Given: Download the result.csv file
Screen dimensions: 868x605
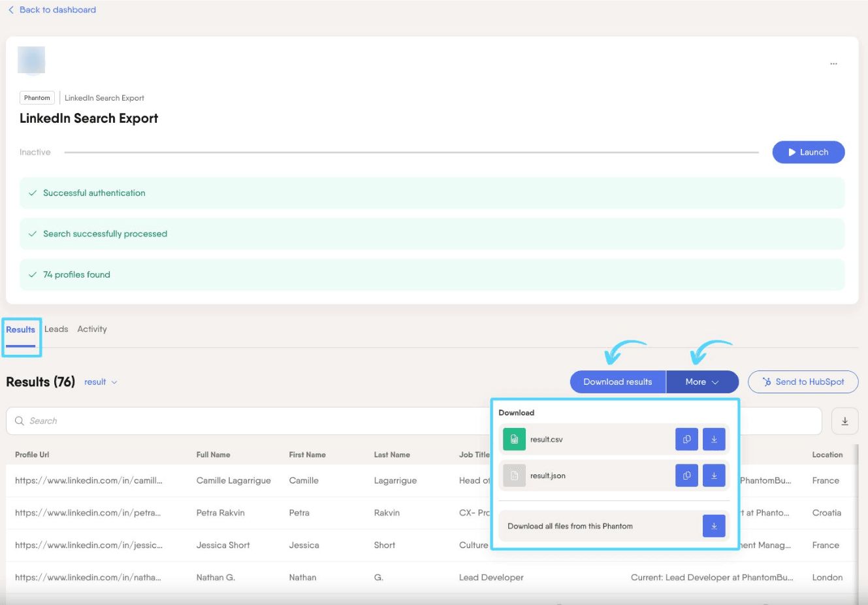Looking at the screenshot, I should point(714,440).
